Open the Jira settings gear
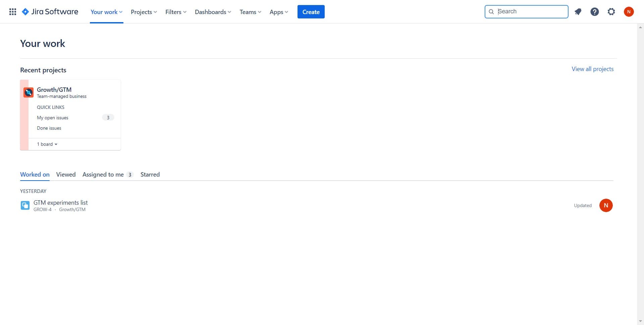 pyautogui.click(x=611, y=11)
